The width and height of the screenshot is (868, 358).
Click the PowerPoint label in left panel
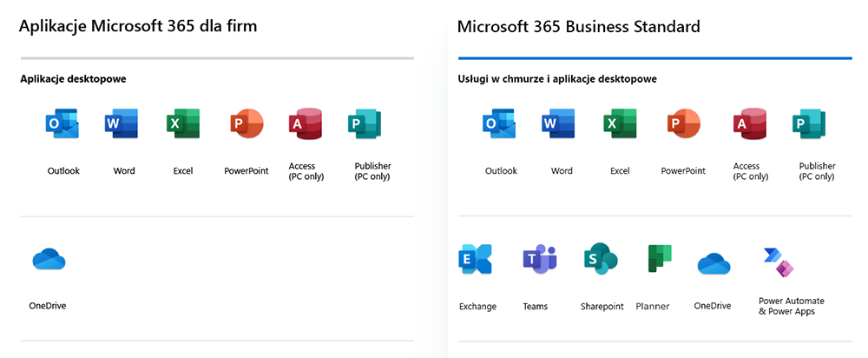[x=247, y=170]
